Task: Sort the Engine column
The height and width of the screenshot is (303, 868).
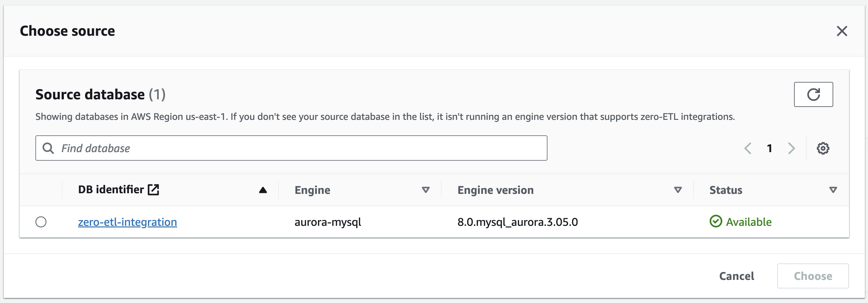Action: tap(425, 190)
